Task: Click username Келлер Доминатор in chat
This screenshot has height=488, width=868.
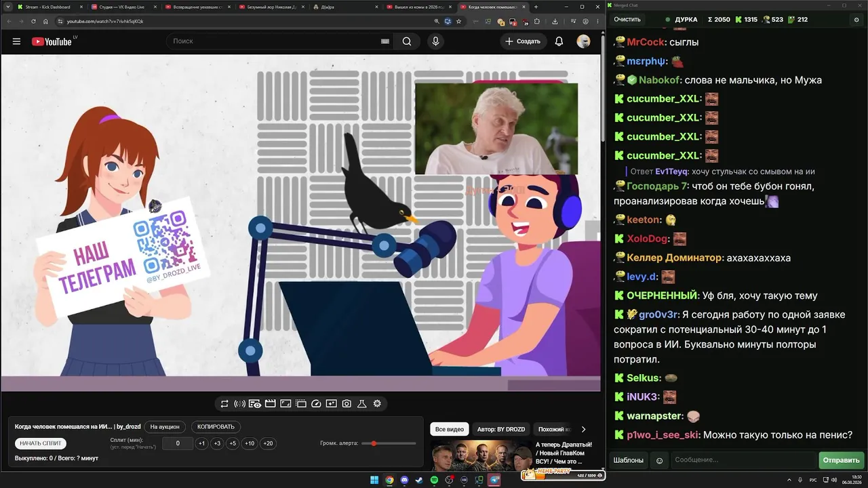Action: pos(675,258)
